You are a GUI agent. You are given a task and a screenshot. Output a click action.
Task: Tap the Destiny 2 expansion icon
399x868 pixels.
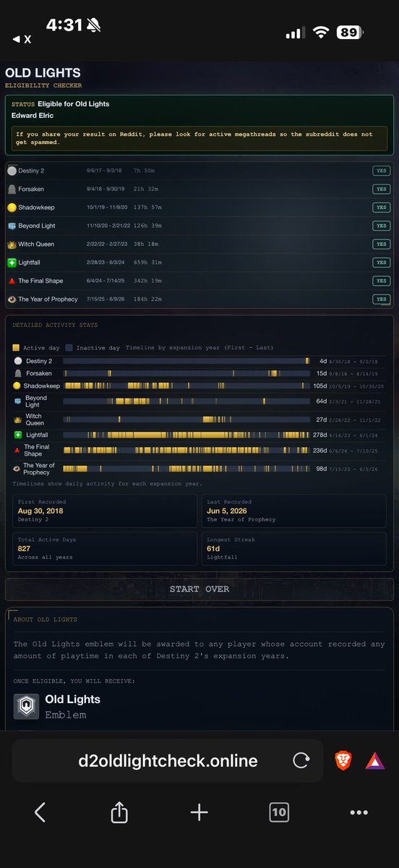click(12, 171)
